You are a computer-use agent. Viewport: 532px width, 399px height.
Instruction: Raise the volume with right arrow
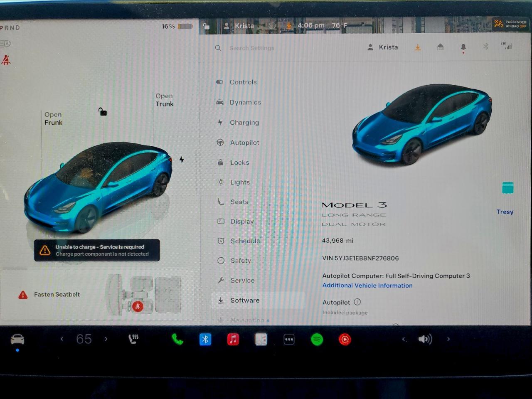(x=448, y=339)
